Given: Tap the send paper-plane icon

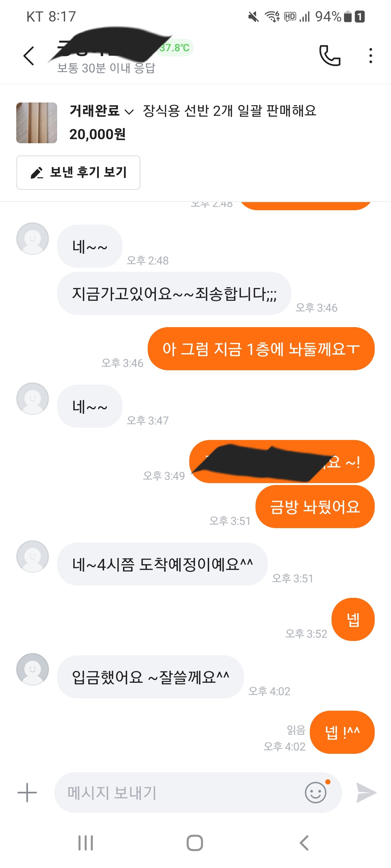Looking at the screenshot, I should click(x=366, y=793).
